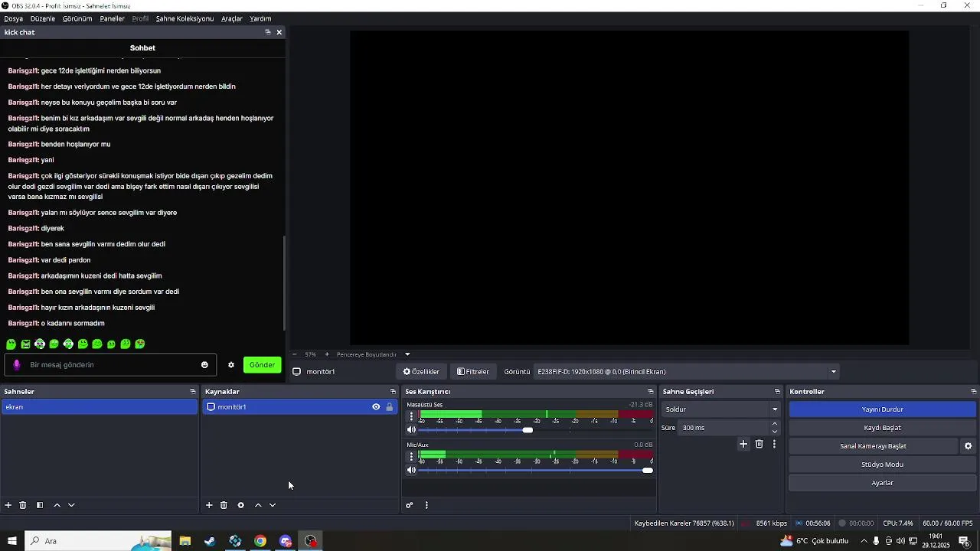Open the Dosya menu
Screen dimensions: 980x551
click(x=13, y=18)
